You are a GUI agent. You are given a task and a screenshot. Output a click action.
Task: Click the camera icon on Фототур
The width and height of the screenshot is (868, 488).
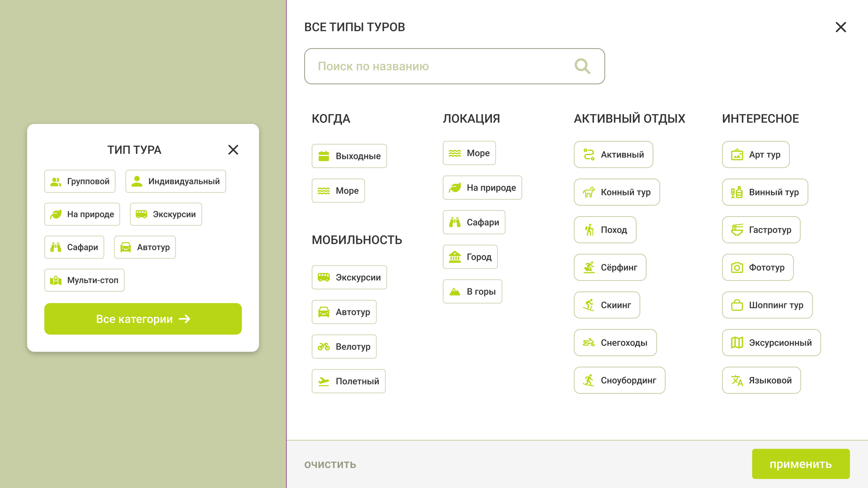737,267
